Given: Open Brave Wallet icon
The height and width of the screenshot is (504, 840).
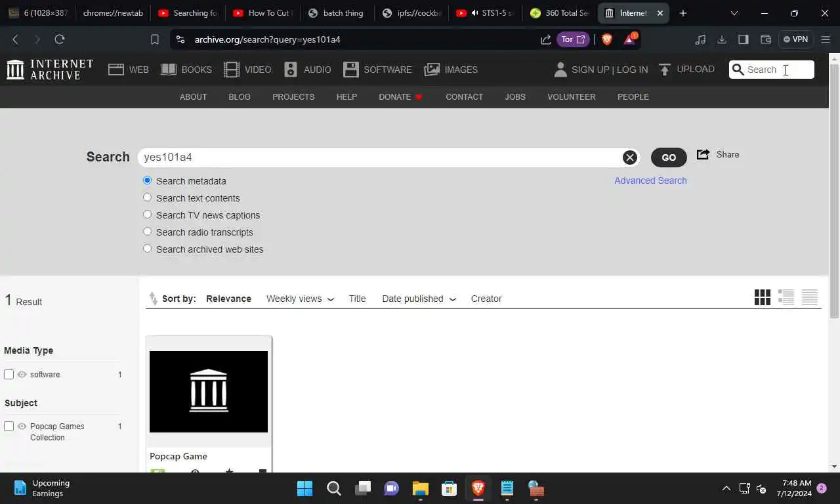Looking at the screenshot, I should [x=765, y=39].
